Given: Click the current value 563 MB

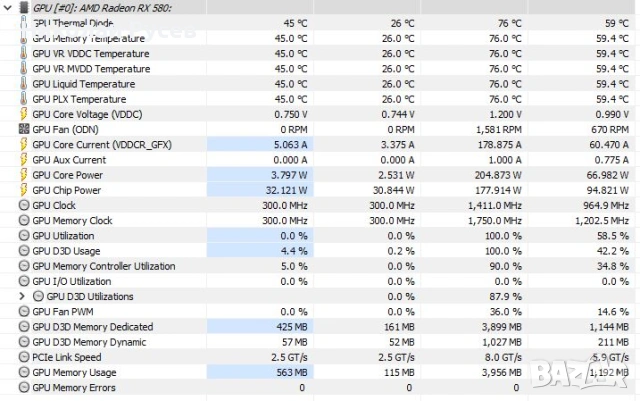Looking at the screenshot, I should [292, 372].
